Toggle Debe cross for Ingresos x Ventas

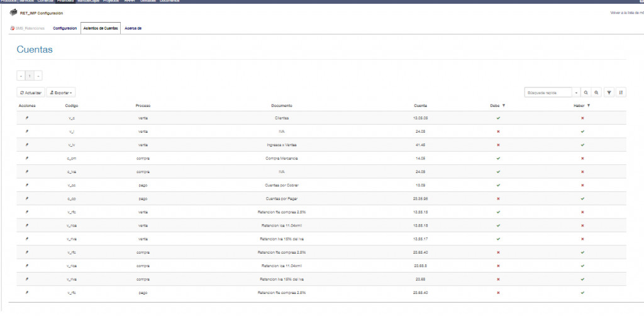pos(498,145)
